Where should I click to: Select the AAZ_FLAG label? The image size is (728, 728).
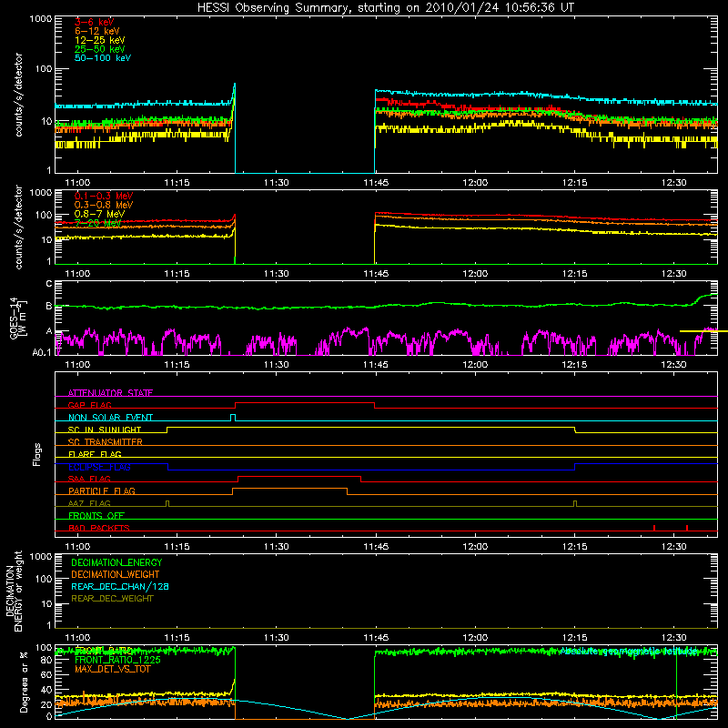pos(89,503)
